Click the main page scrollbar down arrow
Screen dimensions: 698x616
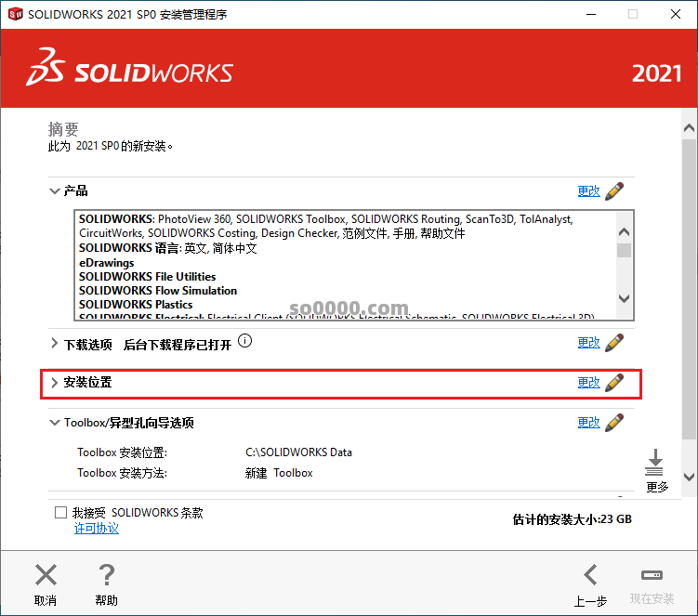[689, 477]
